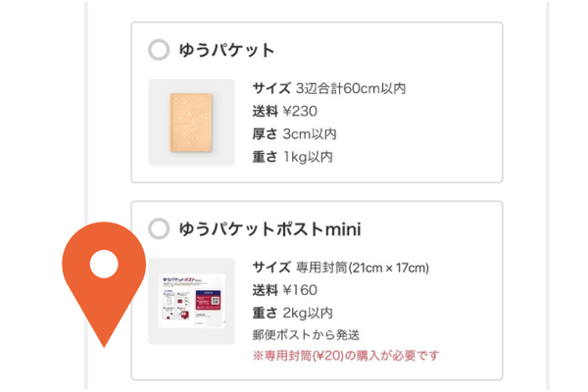Open the ゆうパケットポストmini envelope thumbnail
Image resolution: width=588 pixels, height=392 pixels.
point(191,301)
